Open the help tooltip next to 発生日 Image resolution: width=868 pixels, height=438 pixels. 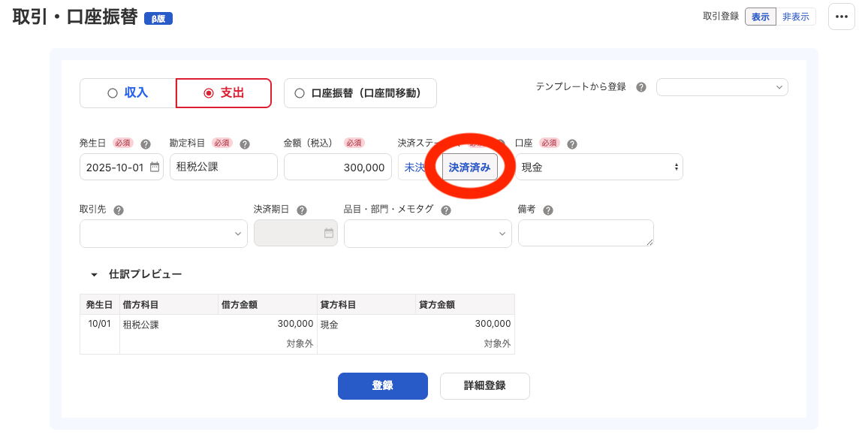[144, 143]
